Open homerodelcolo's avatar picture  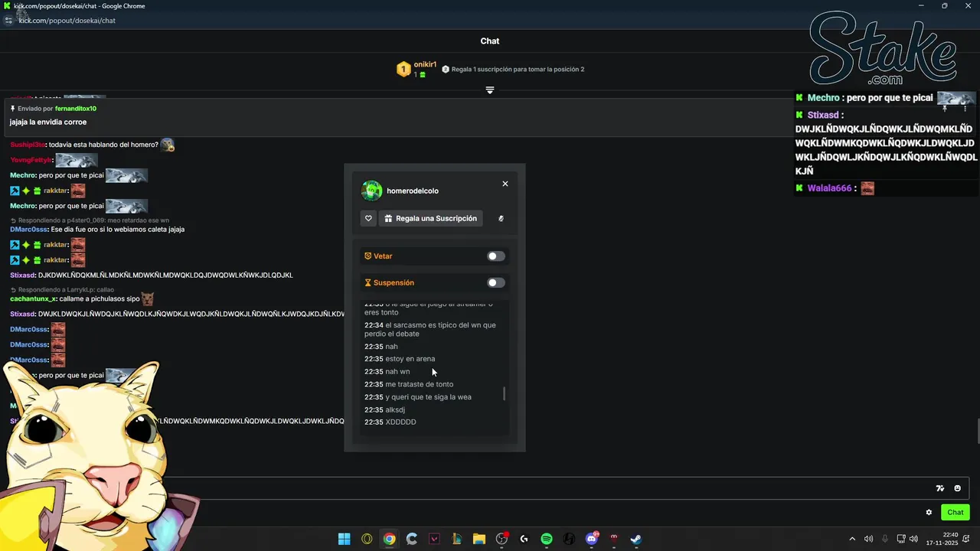click(x=371, y=191)
